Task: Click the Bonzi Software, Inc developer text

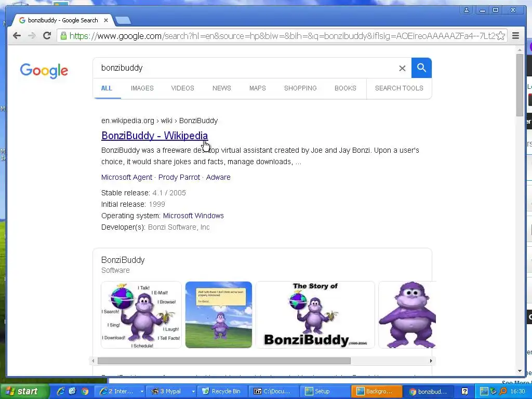Action: (179, 228)
